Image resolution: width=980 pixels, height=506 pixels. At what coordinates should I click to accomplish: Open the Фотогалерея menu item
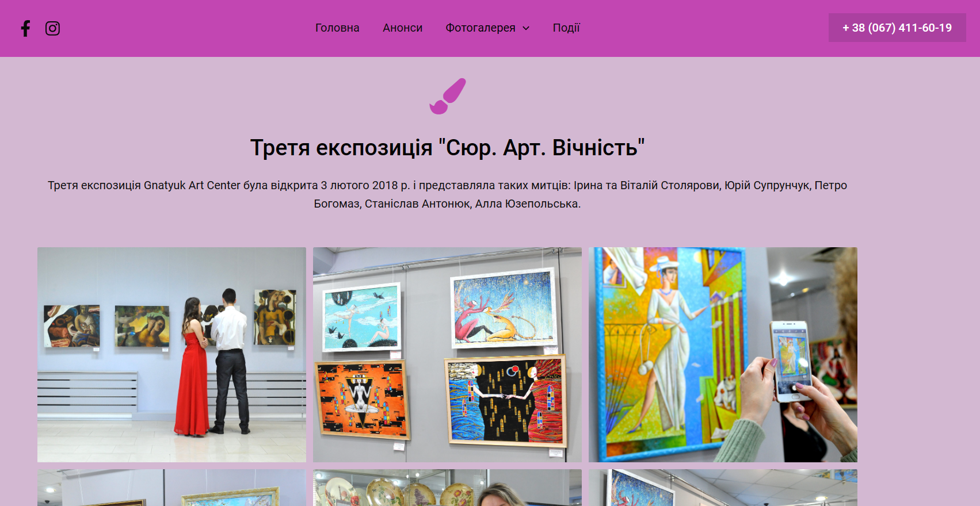coord(481,28)
